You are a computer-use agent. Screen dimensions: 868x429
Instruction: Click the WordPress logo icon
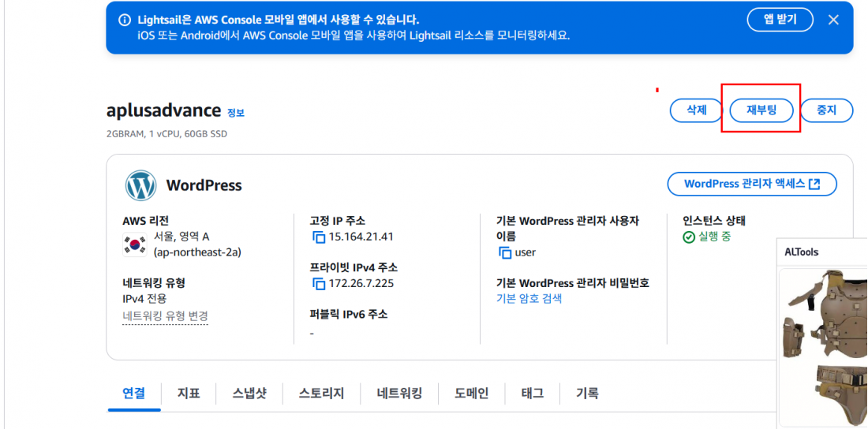coord(140,185)
